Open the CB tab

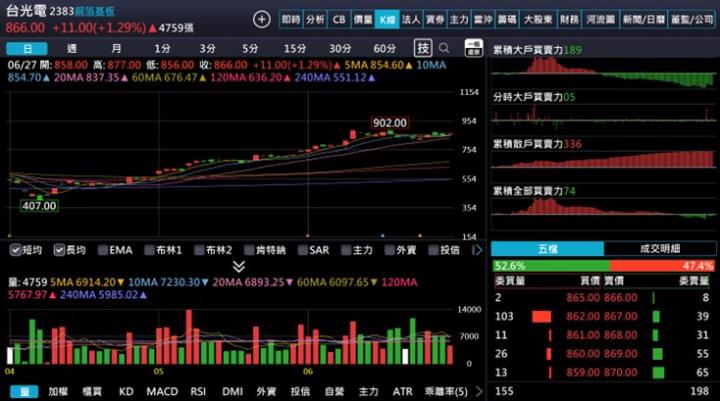pyautogui.click(x=339, y=19)
